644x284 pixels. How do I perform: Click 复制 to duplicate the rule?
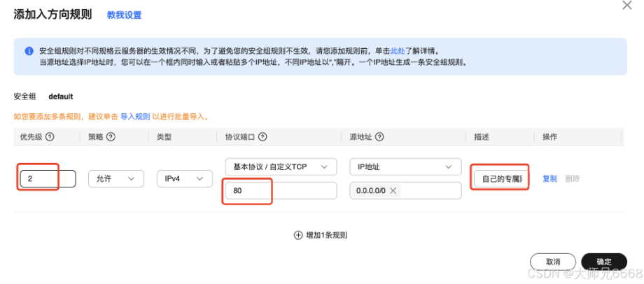point(550,179)
